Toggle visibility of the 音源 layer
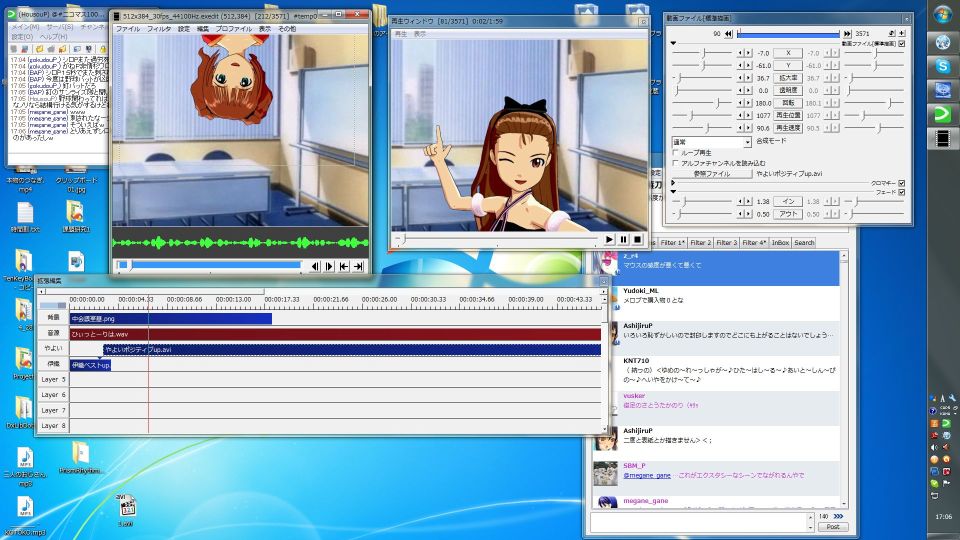The height and width of the screenshot is (540, 960). click(53, 333)
